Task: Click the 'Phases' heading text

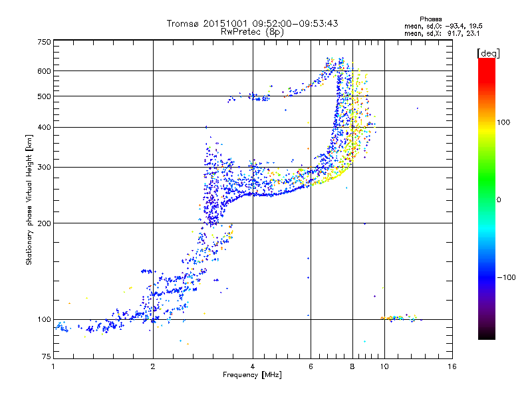Action: (430, 19)
